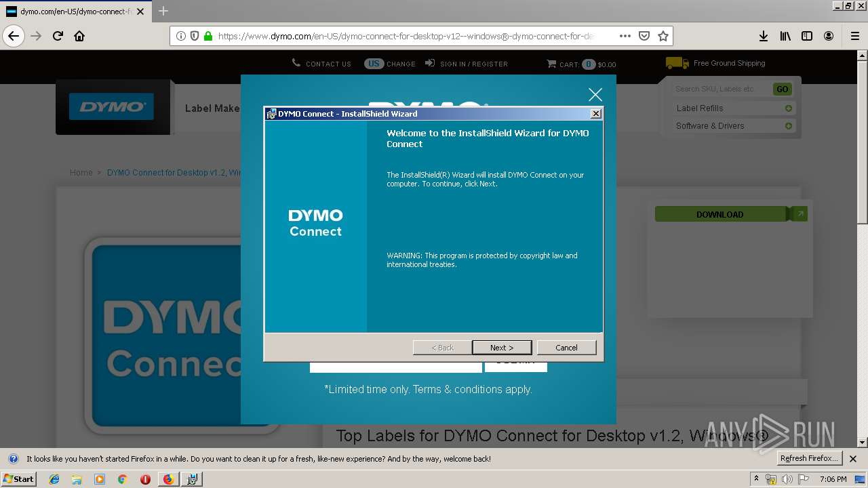
Task: Open Firefox Library
Action: [x=785, y=36]
